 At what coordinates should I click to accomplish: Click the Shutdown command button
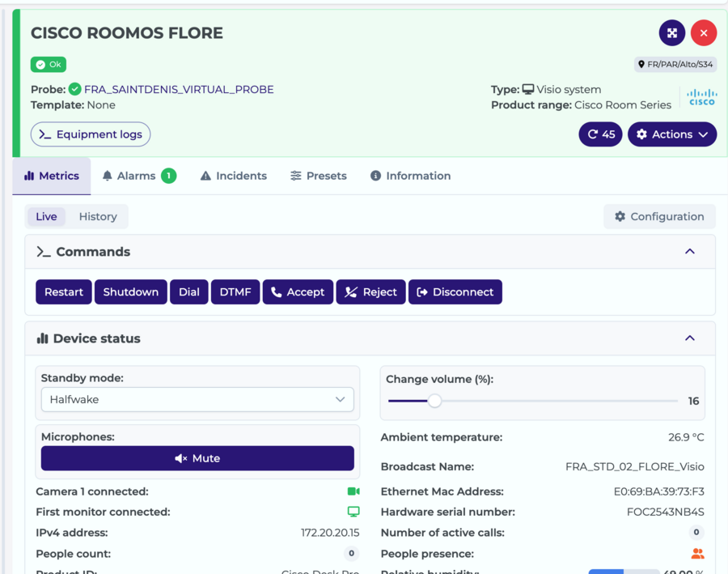(131, 292)
